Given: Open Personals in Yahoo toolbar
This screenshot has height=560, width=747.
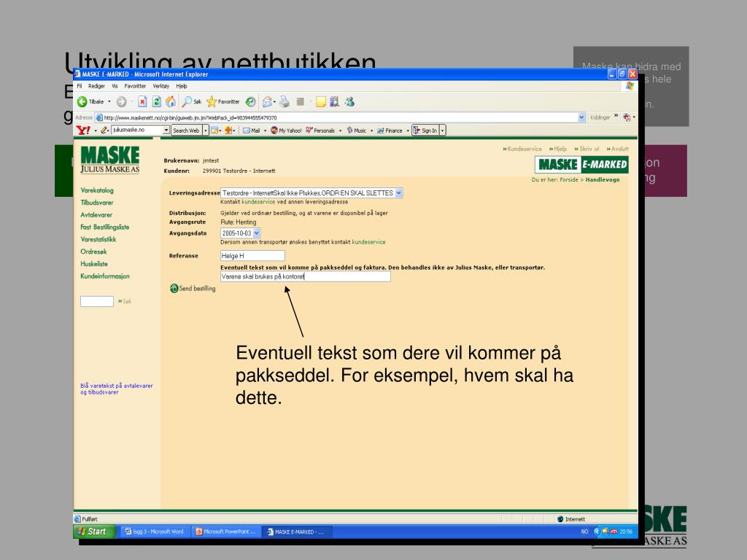Looking at the screenshot, I should [320, 131].
